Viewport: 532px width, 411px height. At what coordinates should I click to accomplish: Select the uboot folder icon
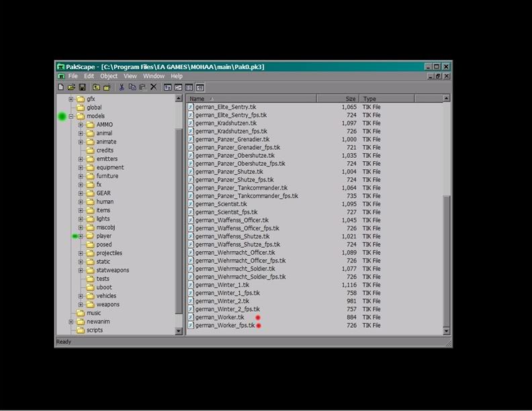click(x=90, y=287)
